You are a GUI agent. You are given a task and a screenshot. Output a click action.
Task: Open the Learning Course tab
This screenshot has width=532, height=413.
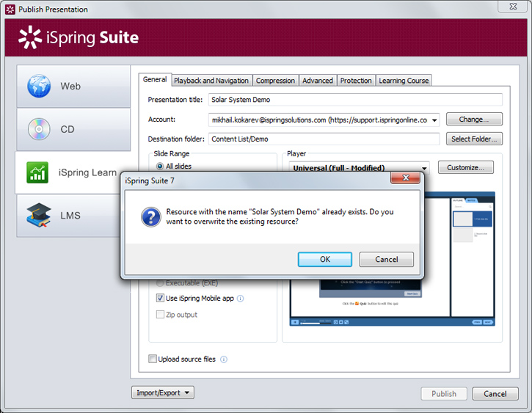pyautogui.click(x=404, y=81)
